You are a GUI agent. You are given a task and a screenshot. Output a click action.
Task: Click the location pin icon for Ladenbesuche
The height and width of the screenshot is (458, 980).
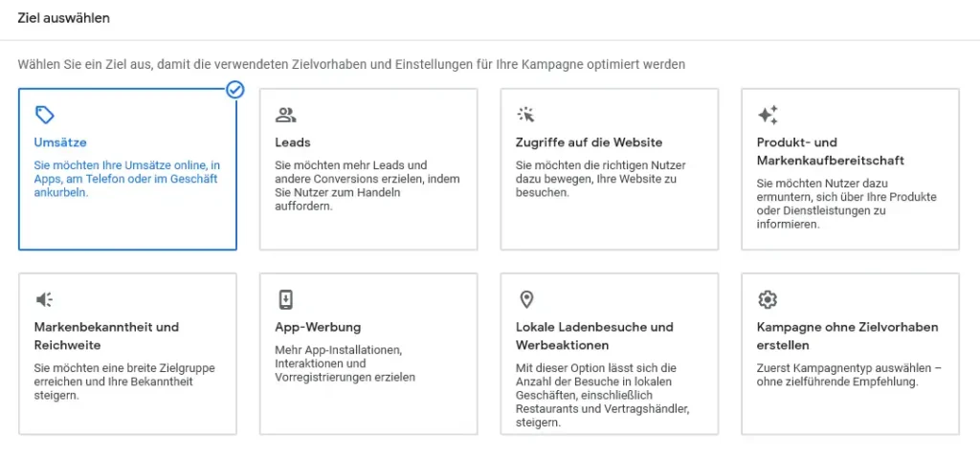[526, 300]
